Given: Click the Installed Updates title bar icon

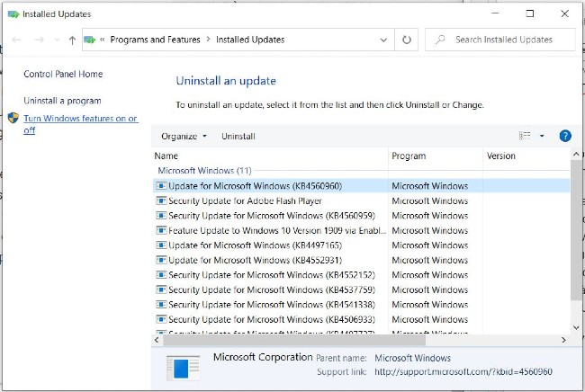Looking at the screenshot, I should click(x=13, y=14).
